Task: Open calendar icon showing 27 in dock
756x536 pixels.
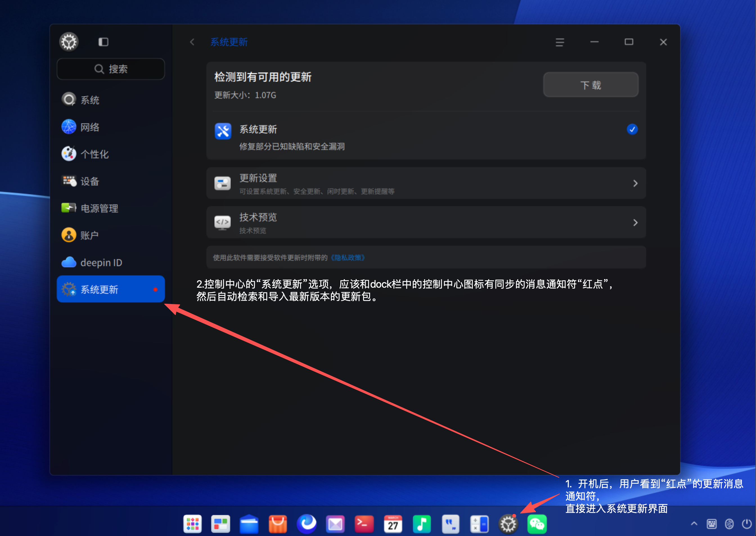Action: pos(393,524)
